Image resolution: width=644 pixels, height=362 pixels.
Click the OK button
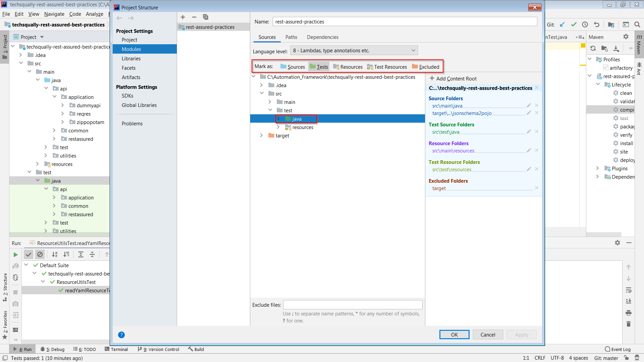(454, 335)
